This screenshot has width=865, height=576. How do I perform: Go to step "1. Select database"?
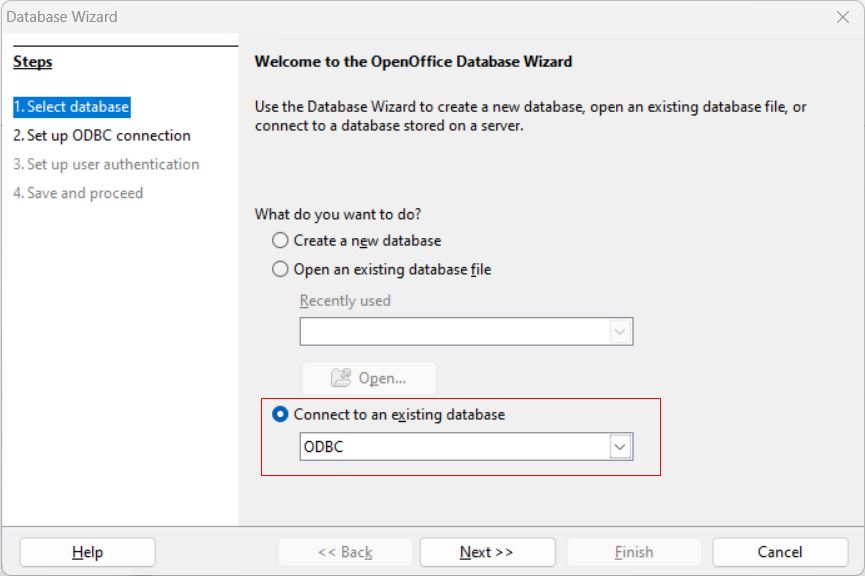(x=71, y=107)
